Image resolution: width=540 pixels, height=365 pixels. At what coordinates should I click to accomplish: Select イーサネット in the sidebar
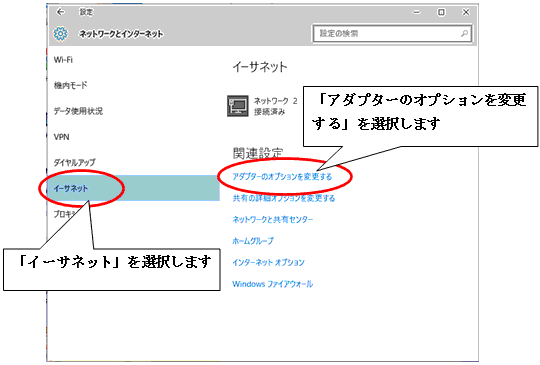[x=133, y=188]
